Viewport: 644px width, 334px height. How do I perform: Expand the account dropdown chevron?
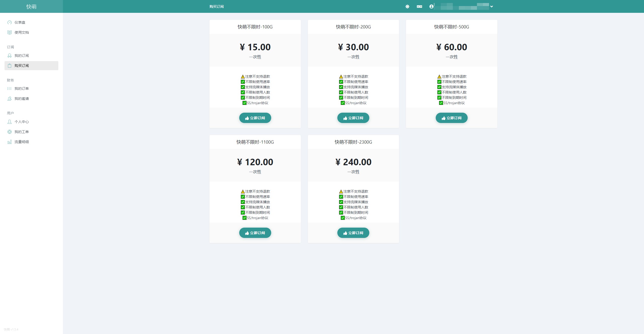492,7
